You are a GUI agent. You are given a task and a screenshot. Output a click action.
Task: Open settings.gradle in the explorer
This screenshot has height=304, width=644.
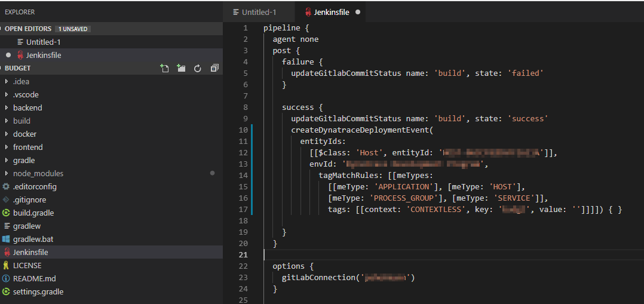coord(38,291)
